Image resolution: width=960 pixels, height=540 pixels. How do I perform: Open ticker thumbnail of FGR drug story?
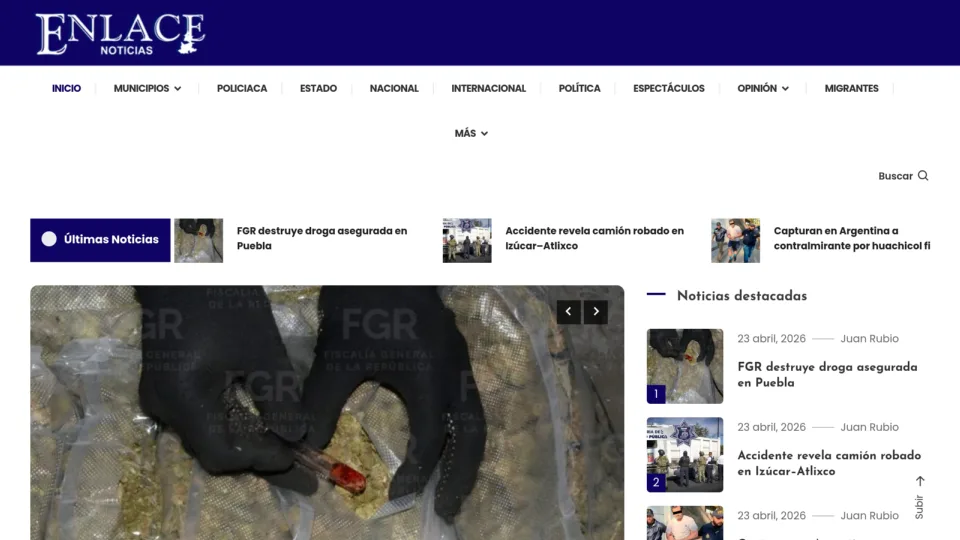tap(198, 241)
